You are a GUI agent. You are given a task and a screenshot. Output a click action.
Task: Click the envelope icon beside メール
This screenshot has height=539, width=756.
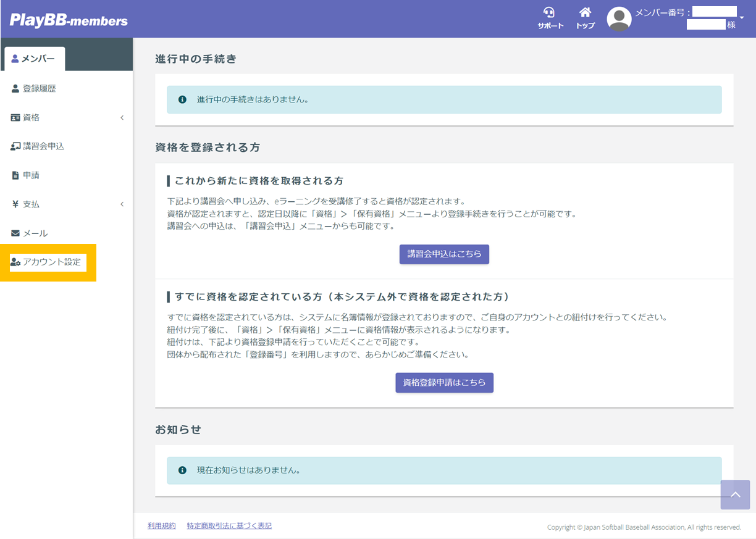click(x=15, y=233)
